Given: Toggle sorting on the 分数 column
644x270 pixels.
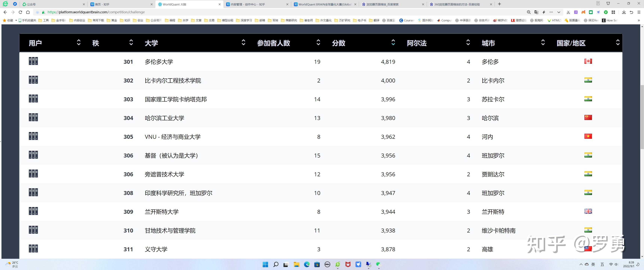Looking at the screenshot, I should [x=393, y=43].
